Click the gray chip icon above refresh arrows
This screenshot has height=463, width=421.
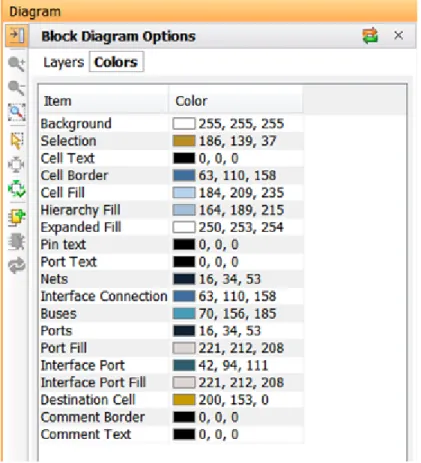(16, 242)
